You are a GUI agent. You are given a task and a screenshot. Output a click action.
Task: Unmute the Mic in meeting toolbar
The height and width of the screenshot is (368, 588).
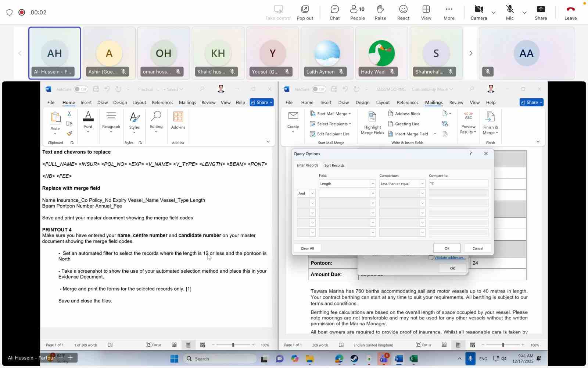tap(509, 12)
